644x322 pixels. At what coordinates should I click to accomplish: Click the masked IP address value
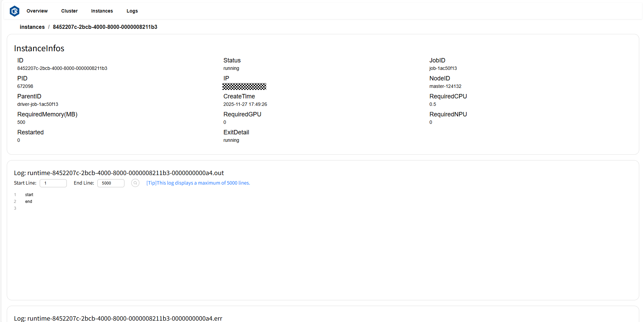tap(244, 87)
